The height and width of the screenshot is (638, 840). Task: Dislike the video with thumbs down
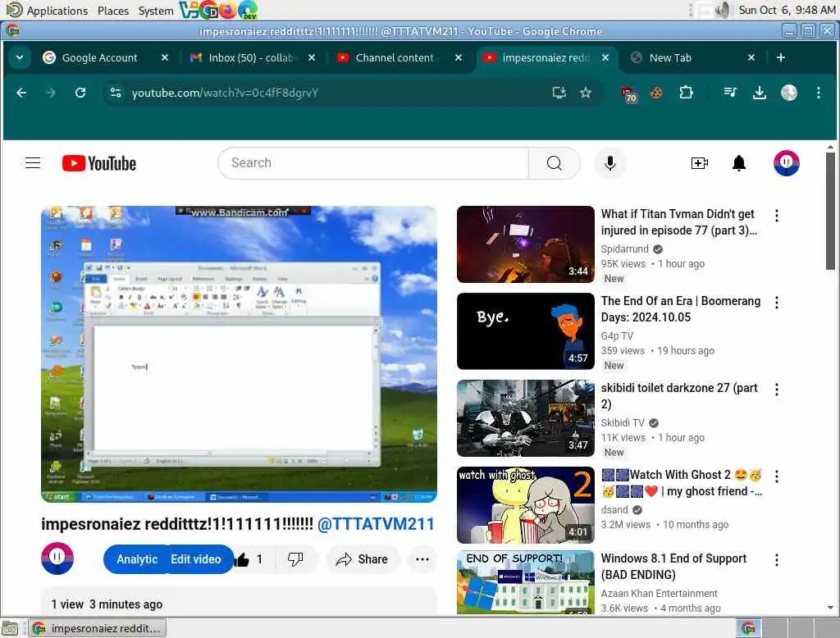click(295, 559)
